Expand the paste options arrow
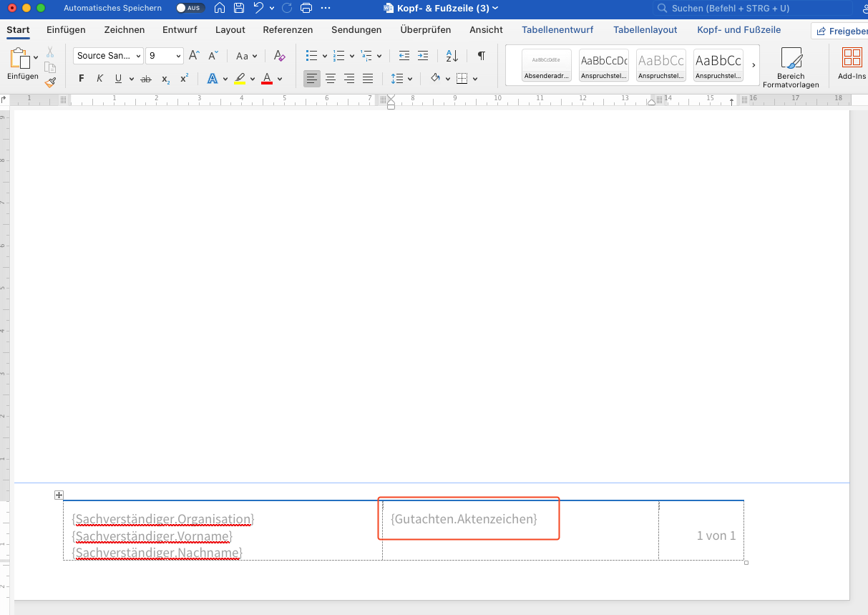This screenshot has width=868, height=615. [36, 58]
